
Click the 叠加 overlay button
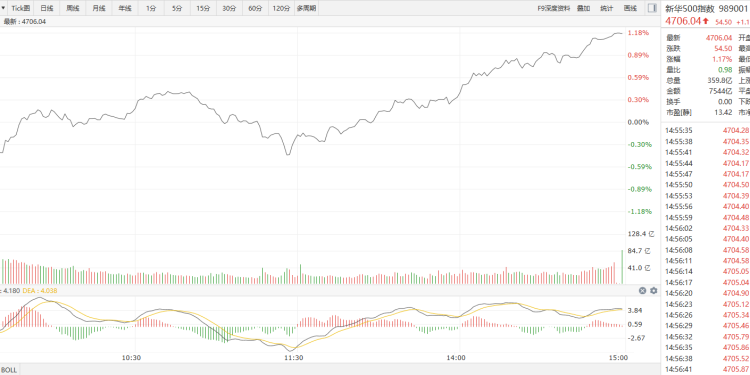[x=583, y=8]
